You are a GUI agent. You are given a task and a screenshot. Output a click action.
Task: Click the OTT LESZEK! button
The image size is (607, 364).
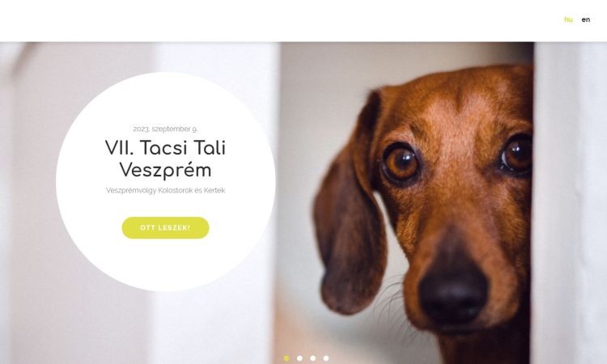pos(165,228)
